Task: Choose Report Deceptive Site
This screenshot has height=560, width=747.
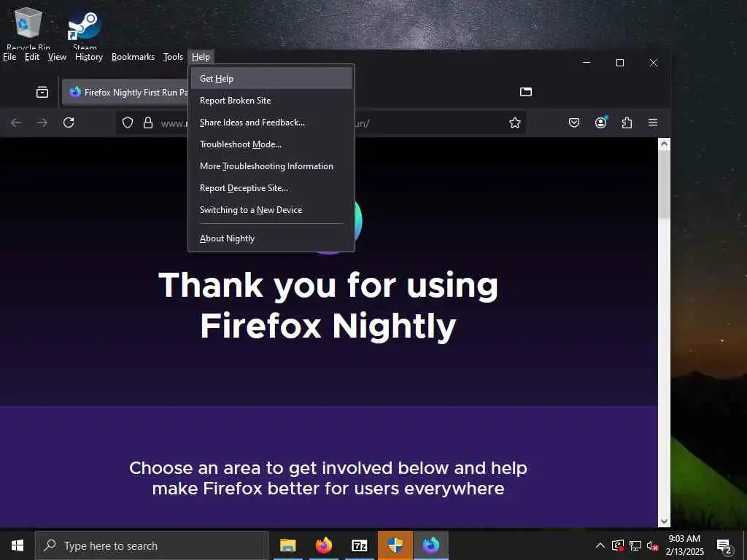Action: [271, 187]
